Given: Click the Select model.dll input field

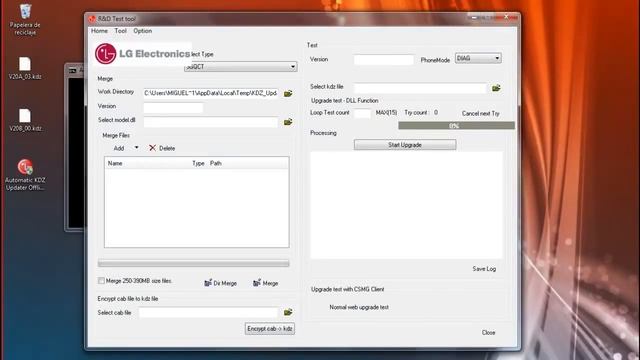Looking at the screenshot, I should (211, 122).
